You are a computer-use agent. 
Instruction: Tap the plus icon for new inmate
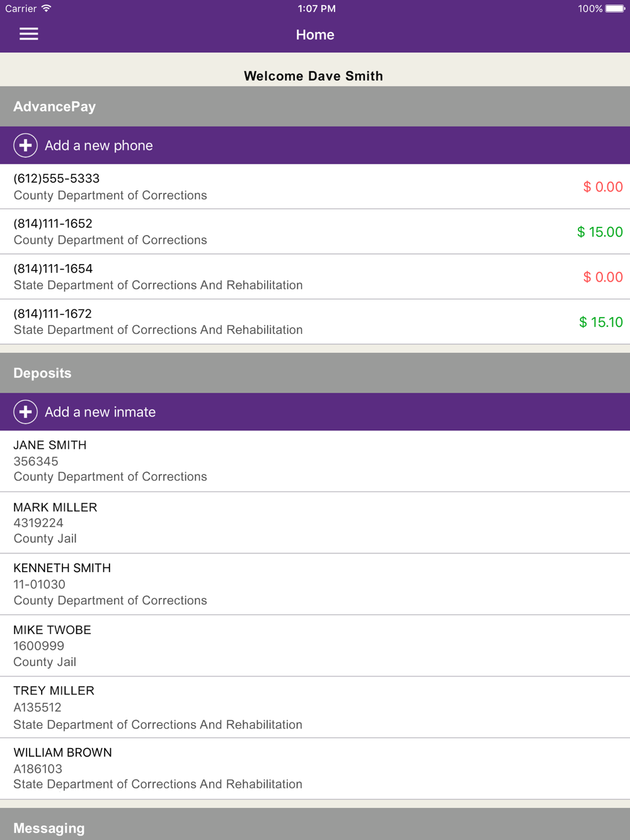pos(25,412)
